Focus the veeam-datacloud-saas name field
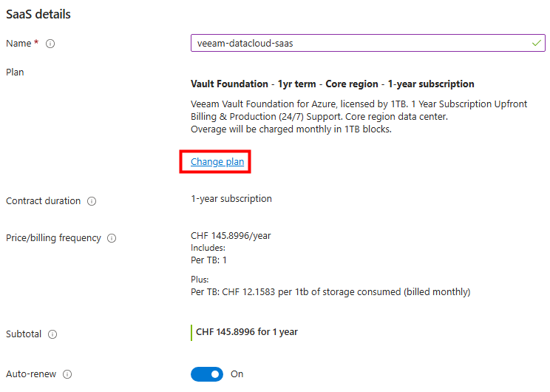 click(368, 43)
